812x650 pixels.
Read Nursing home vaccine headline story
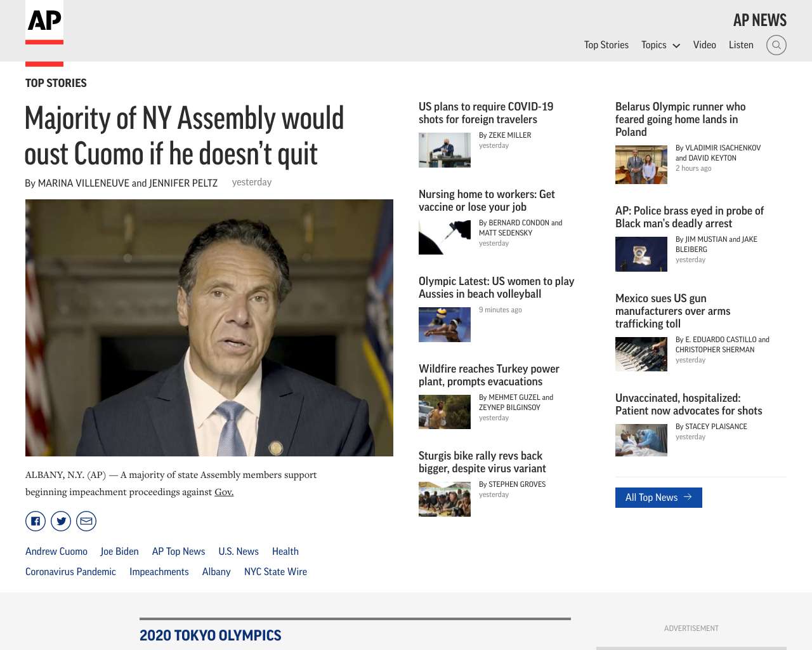(x=487, y=201)
